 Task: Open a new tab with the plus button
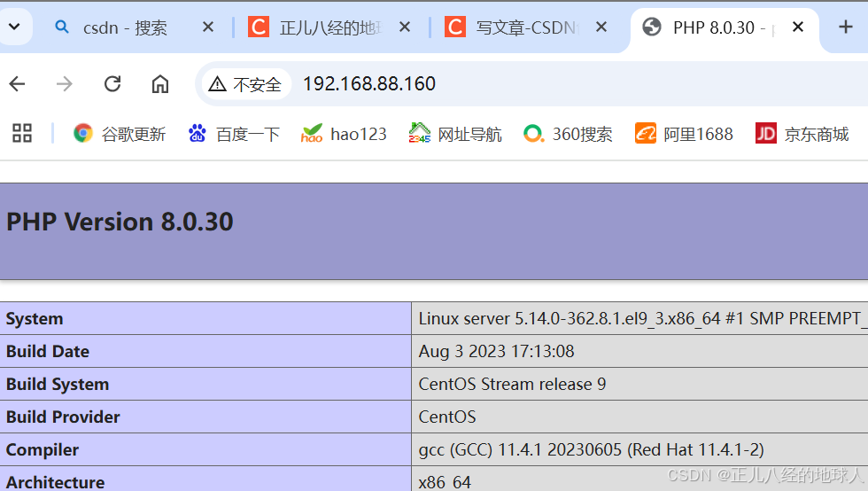pos(845,27)
